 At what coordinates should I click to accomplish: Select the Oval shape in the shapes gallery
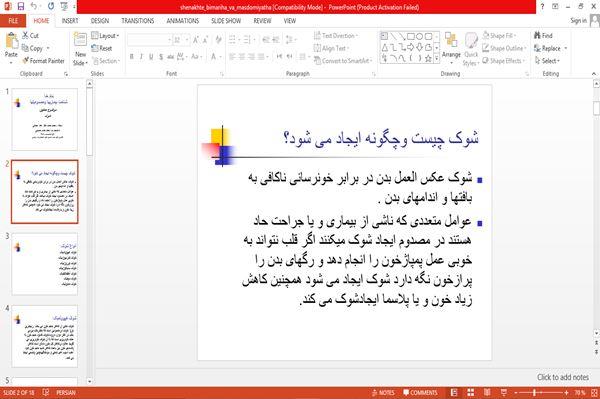420,36
